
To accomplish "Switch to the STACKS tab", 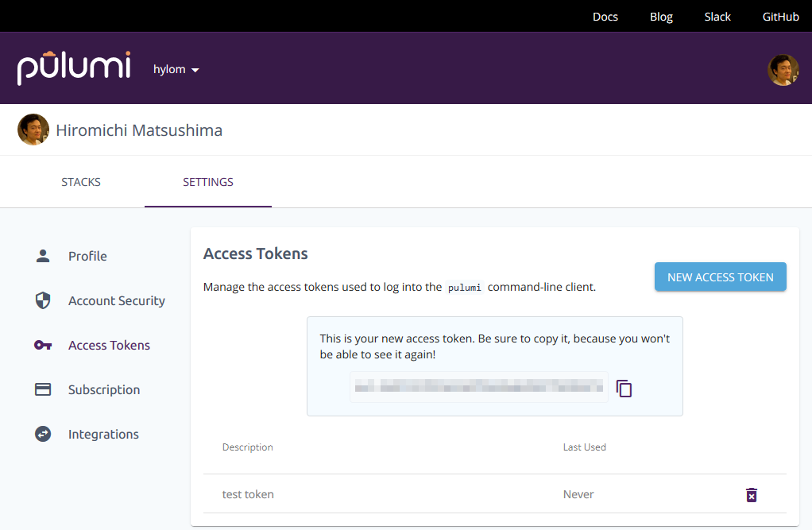I will (x=81, y=182).
